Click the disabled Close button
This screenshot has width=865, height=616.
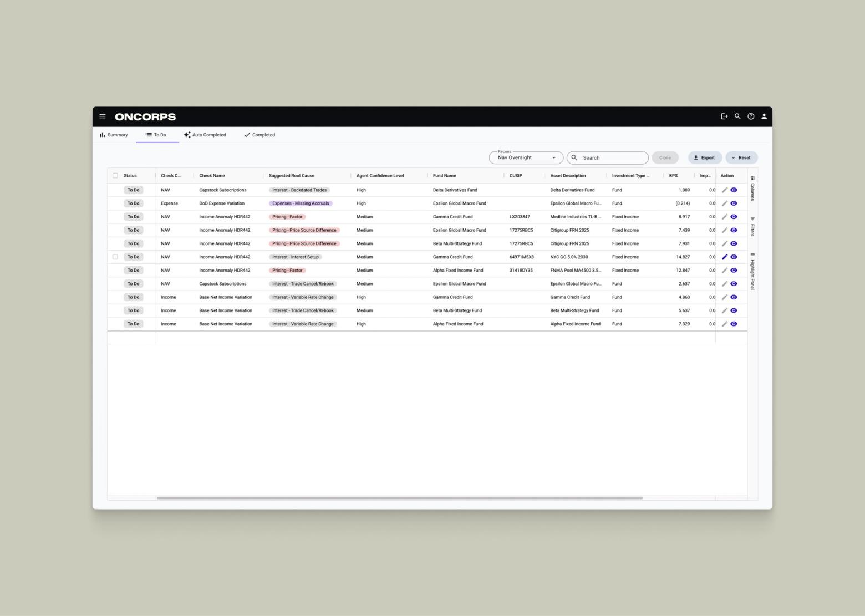tap(665, 158)
